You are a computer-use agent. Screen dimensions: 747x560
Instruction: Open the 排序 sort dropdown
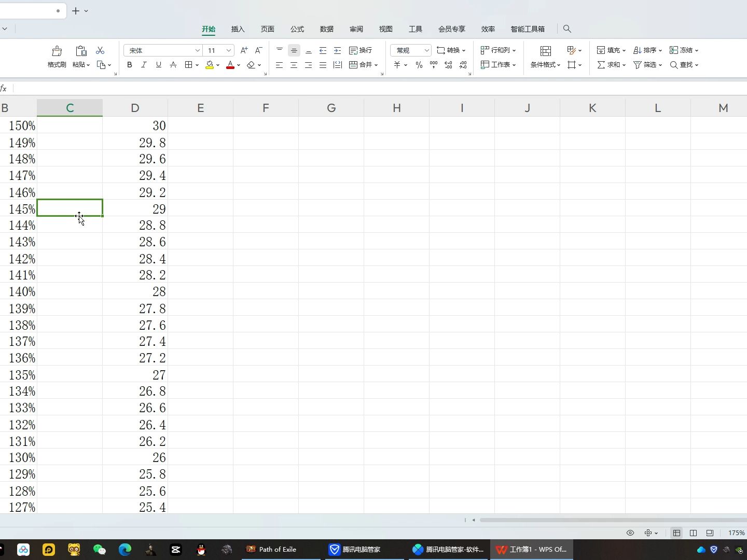[647, 50]
